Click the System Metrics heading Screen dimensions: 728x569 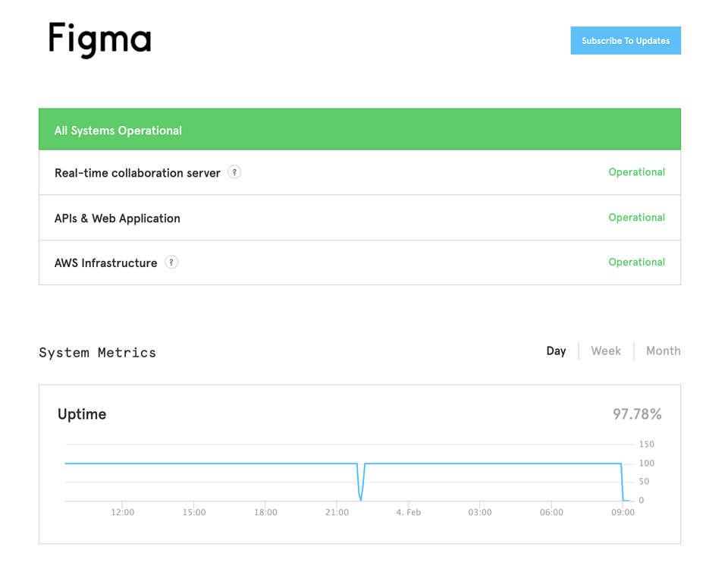98,353
